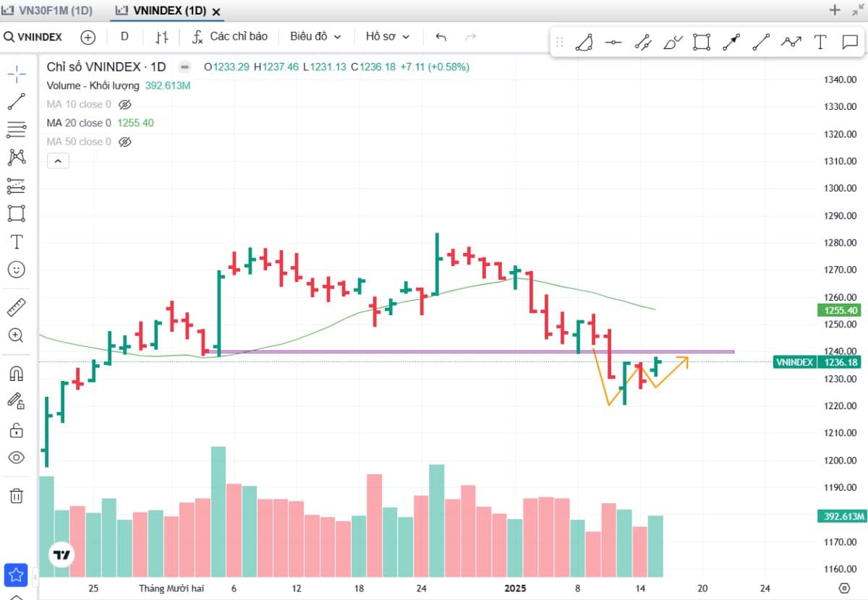Toggle stay in drawing mode pencil-lock
868x600 pixels.
(17, 401)
